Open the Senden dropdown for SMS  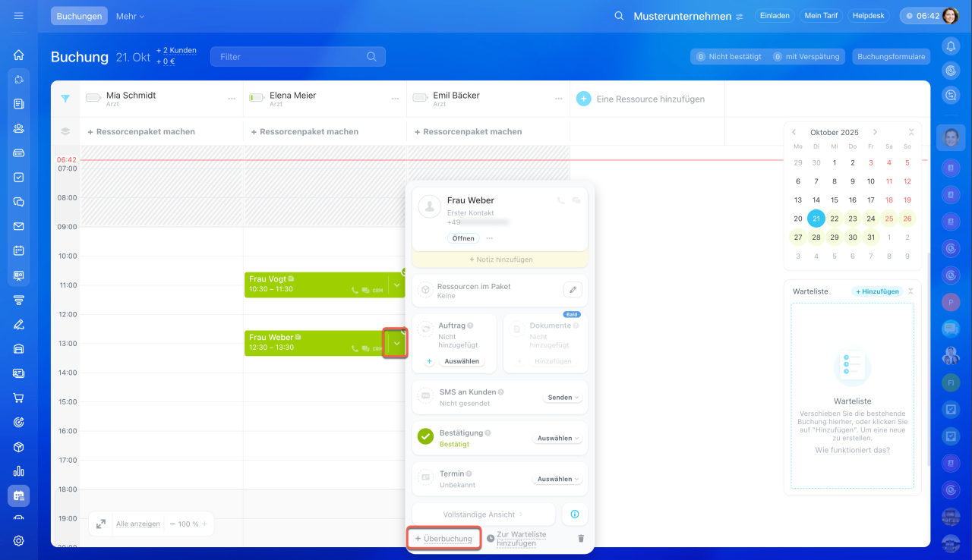pyautogui.click(x=563, y=398)
